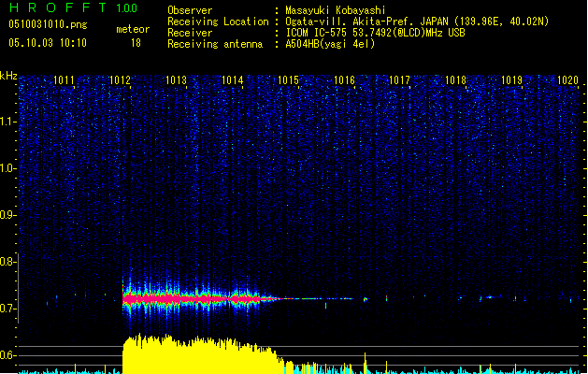The width and height of the screenshot is (588, 374).
Task: Click the kHz axis unit label
Action: pos(8,76)
